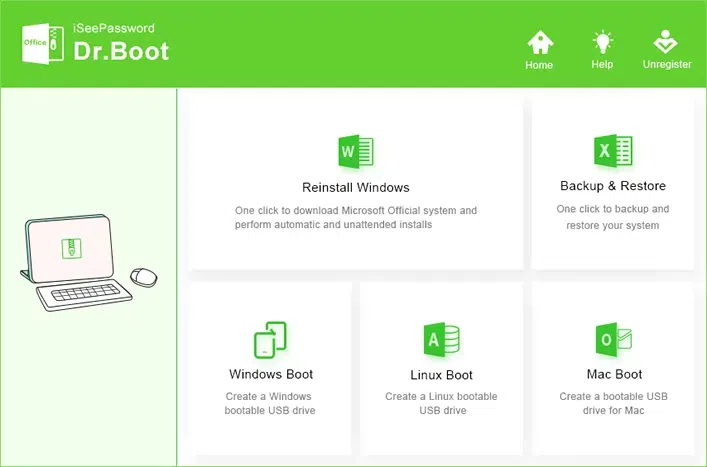Click the Windows Boot label
This screenshot has height=467, width=707.
[271, 374]
